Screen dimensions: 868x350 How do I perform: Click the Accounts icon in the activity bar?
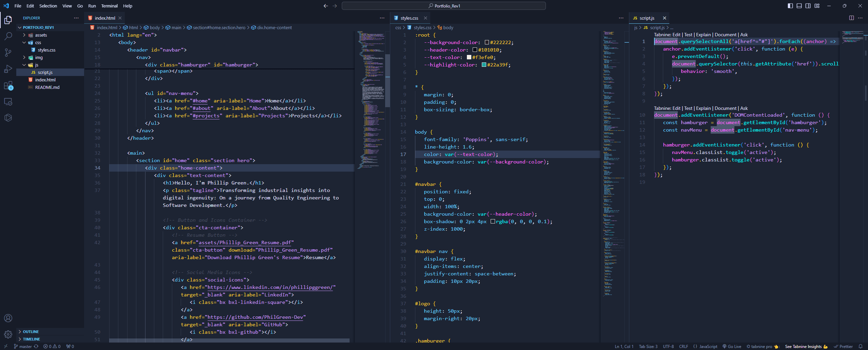coord(8,318)
